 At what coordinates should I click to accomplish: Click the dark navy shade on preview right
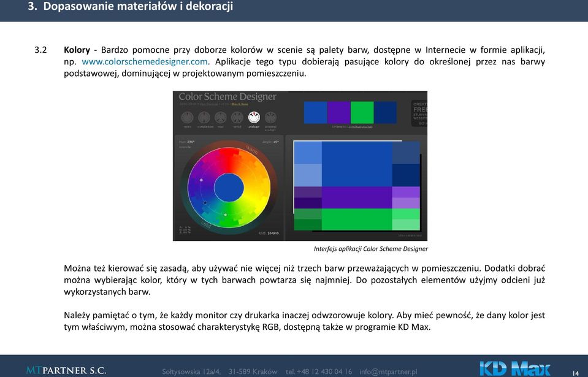(406, 175)
